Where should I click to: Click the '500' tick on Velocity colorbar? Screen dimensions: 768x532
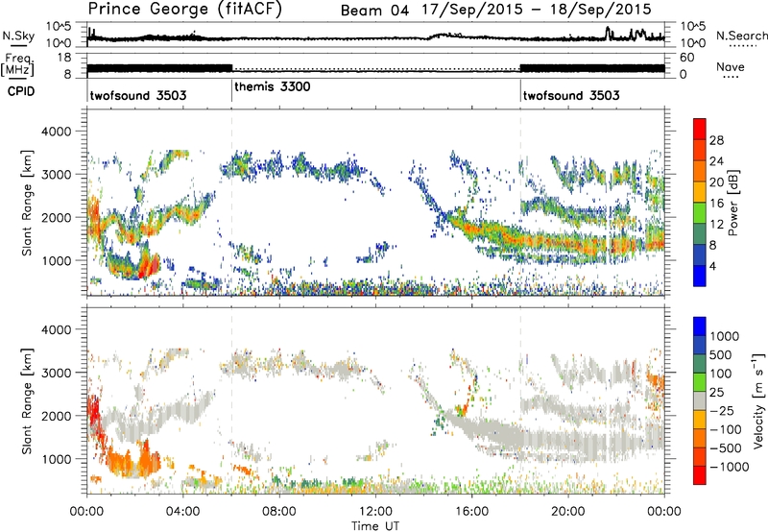click(x=721, y=355)
